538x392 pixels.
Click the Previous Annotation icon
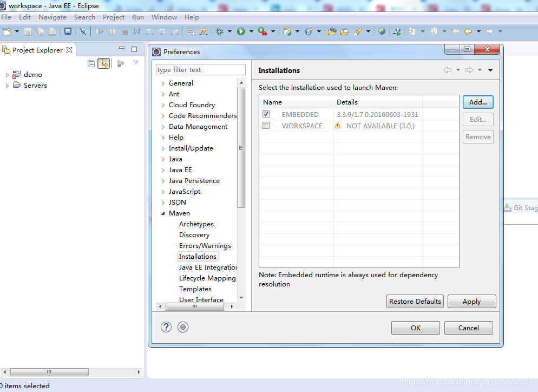pos(434,31)
